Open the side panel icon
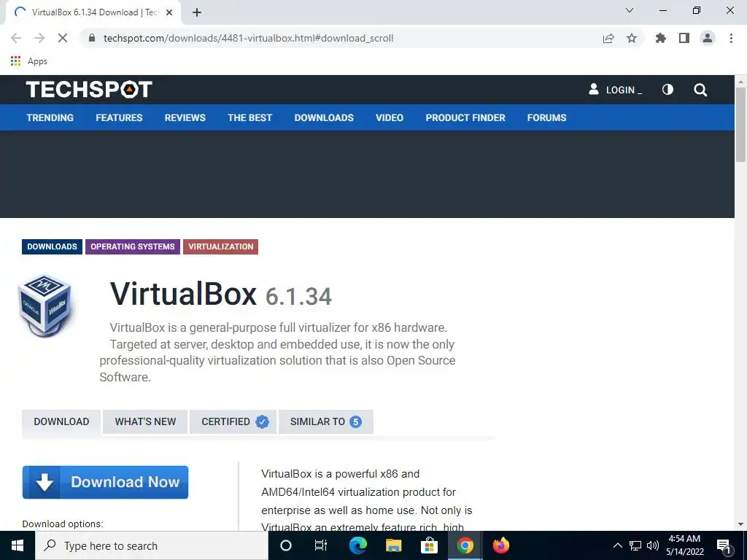This screenshot has width=747, height=560. point(684,38)
